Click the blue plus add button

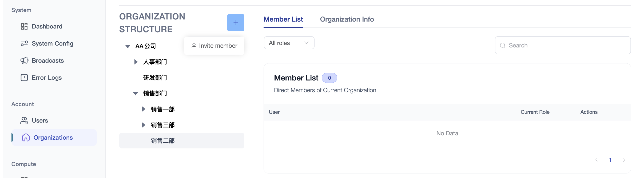[236, 23]
